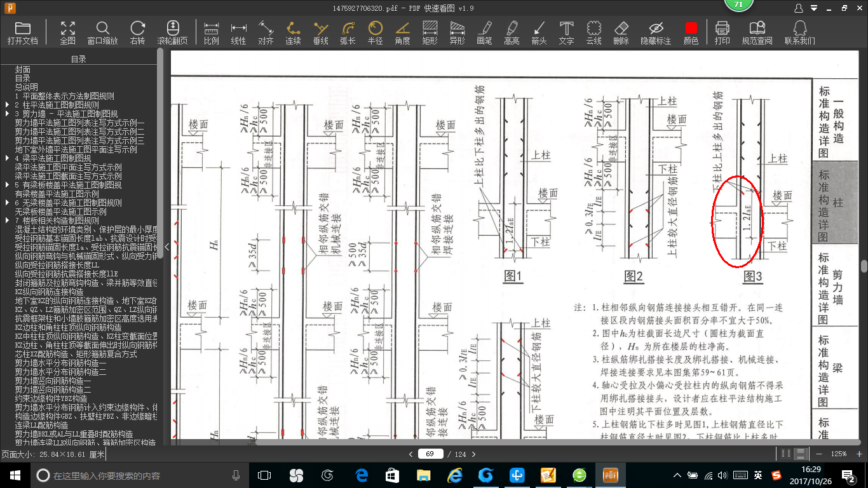Open bookmark 地下室外墙平法施工图平面注写示例
Screen dimensions: 868x488
point(76,149)
